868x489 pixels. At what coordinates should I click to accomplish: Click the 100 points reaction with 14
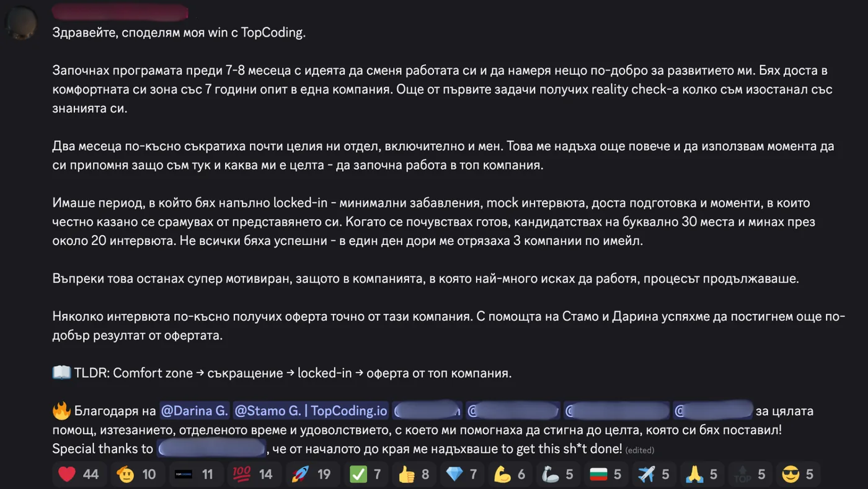(x=253, y=475)
